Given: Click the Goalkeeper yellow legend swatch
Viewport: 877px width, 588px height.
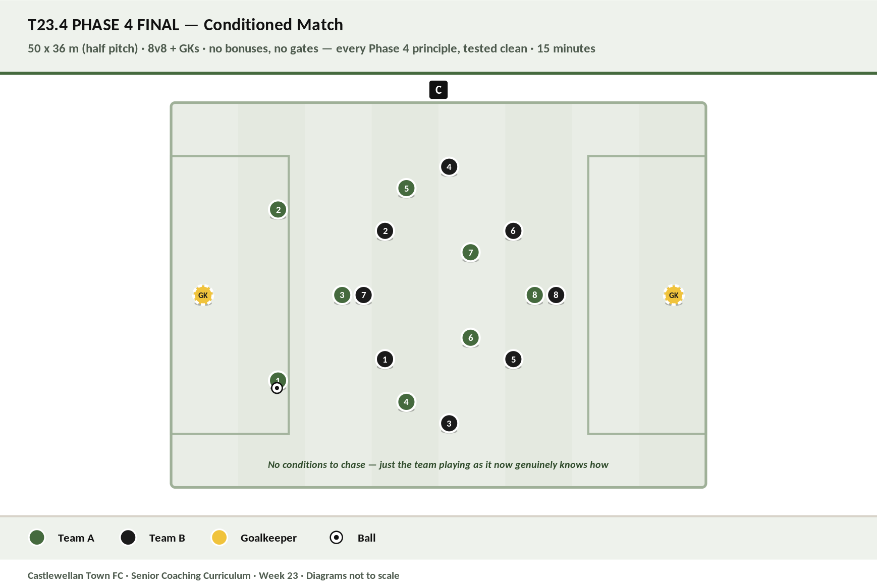Looking at the screenshot, I should 220,538.
